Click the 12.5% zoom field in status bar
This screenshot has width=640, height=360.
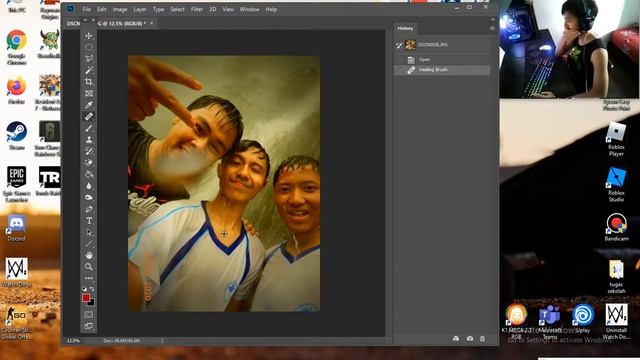tap(73, 340)
